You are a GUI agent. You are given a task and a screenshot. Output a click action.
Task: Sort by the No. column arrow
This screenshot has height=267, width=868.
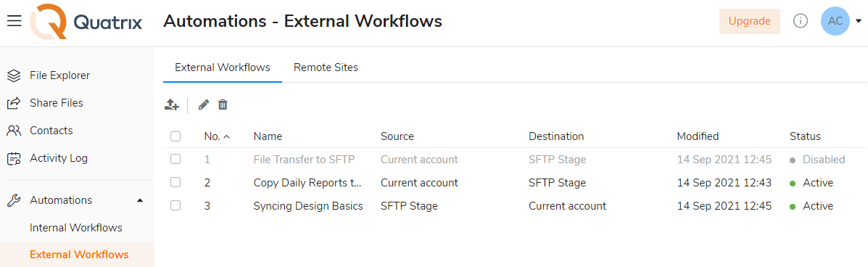pyautogui.click(x=226, y=137)
